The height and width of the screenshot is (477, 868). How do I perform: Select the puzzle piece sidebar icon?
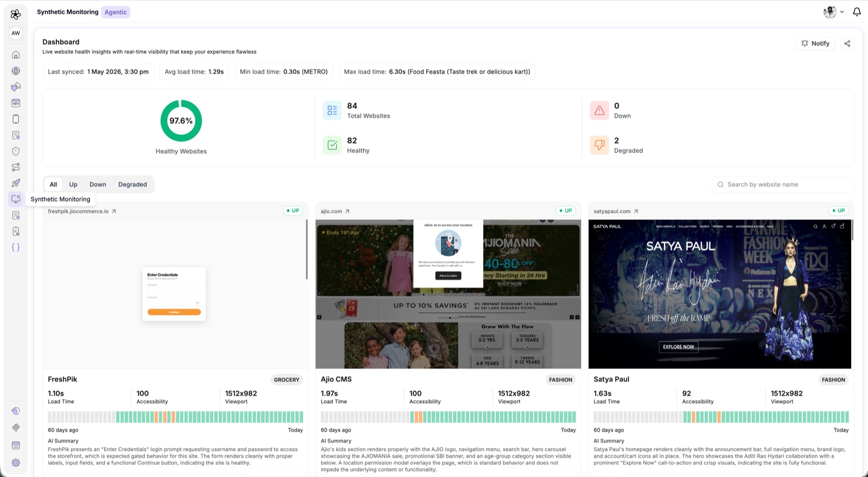coord(16,87)
